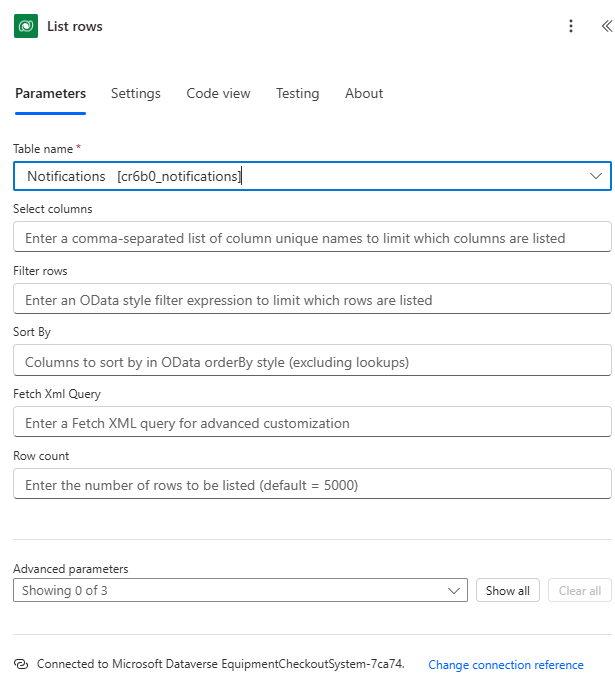Switch to Code view tab
Screen dimensions: 615x676
click(218, 93)
